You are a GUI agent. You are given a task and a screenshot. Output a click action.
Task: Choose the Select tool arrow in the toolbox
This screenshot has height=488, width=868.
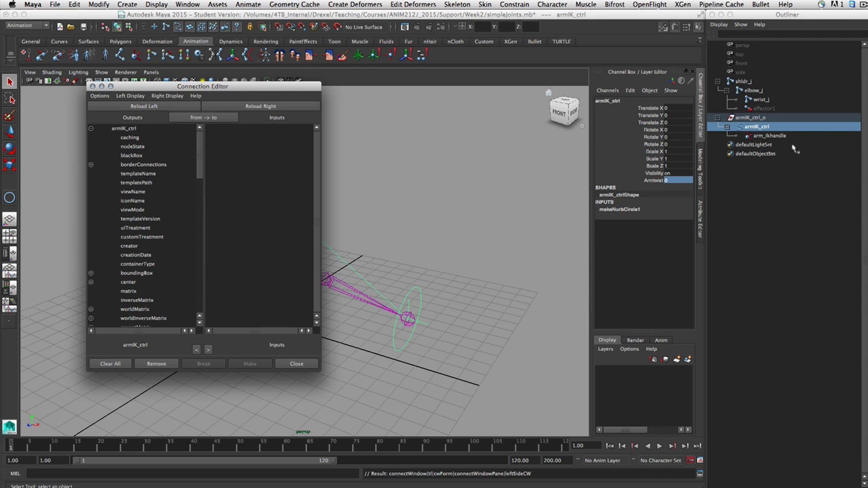click(9, 82)
